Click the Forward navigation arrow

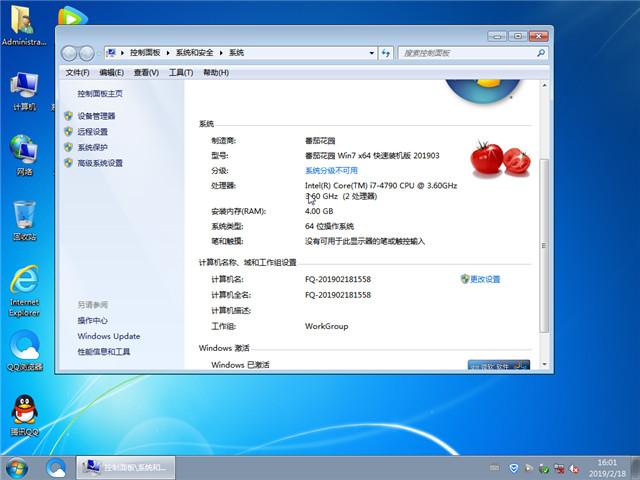click(x=86, y=53)
